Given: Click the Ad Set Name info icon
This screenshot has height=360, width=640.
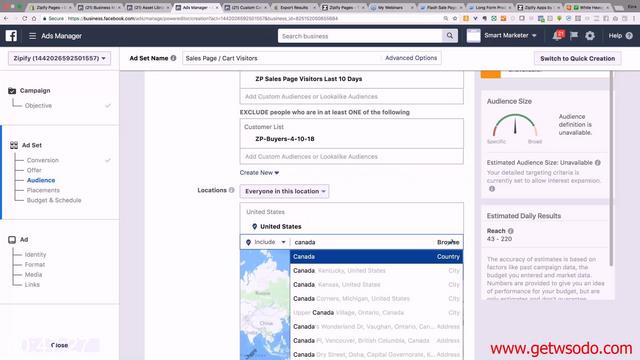Looking at the screenshot, I should [x=173, y=58].
